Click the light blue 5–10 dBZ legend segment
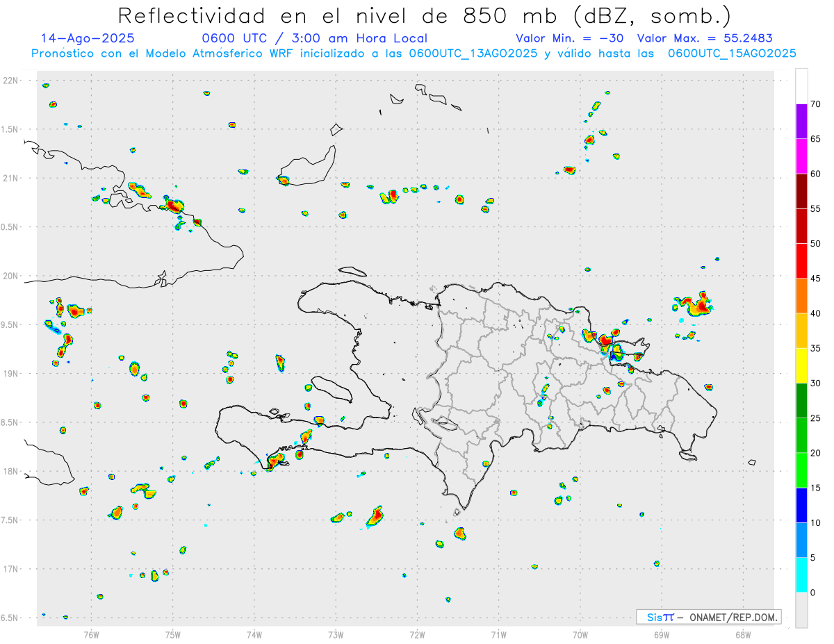Viewport: 834px width, 644px height. (801, 540)
